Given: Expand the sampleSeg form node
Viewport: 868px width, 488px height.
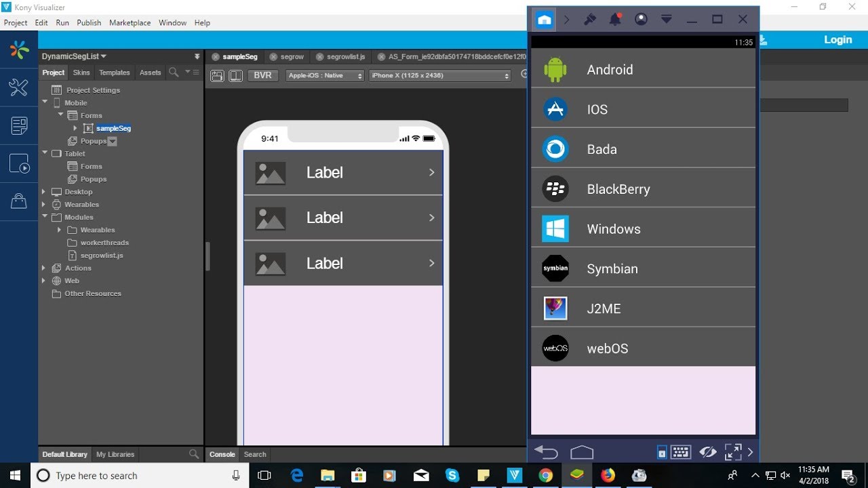Looking at the screenshot, I should (x=75, y=128).
